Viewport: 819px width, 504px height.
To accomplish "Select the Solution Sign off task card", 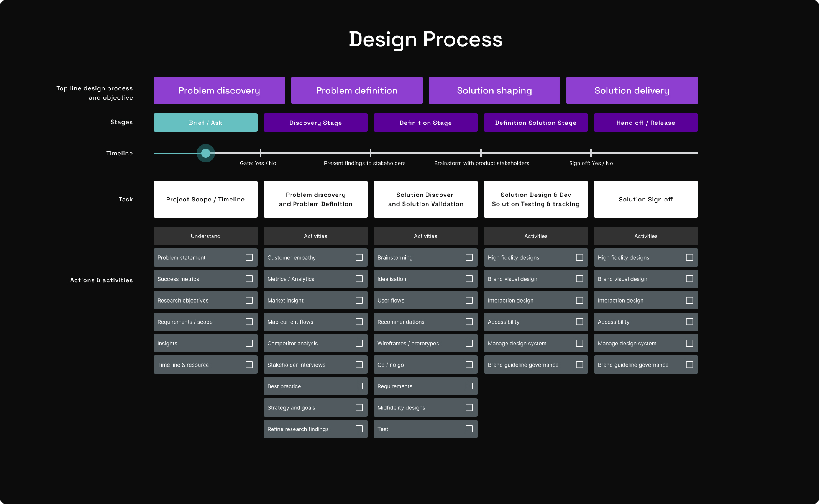I will pyautogui.click(x=646, y=199).
